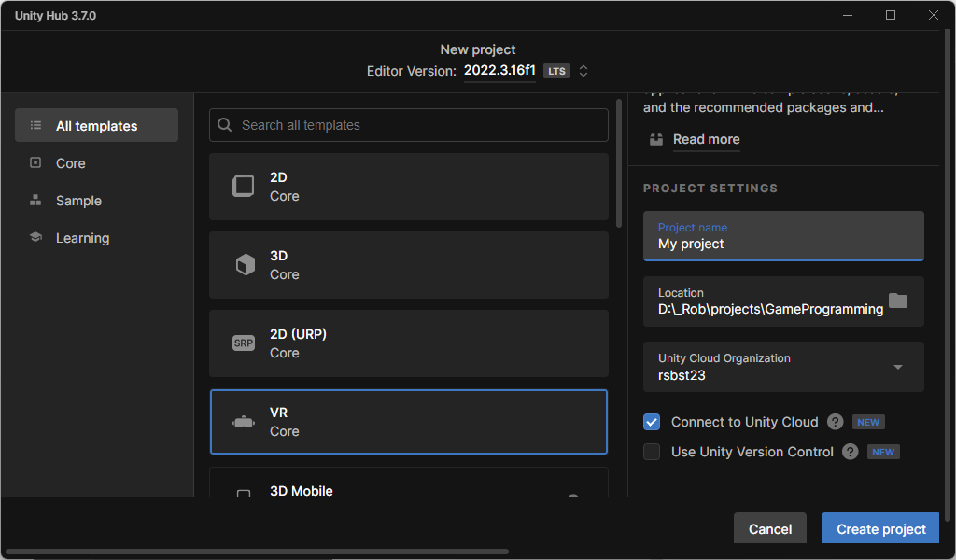Viewport: 956px width, 560px height.
Task: Click the 2D template square icon
Action: pyautogui.click(x=244, y=187)
